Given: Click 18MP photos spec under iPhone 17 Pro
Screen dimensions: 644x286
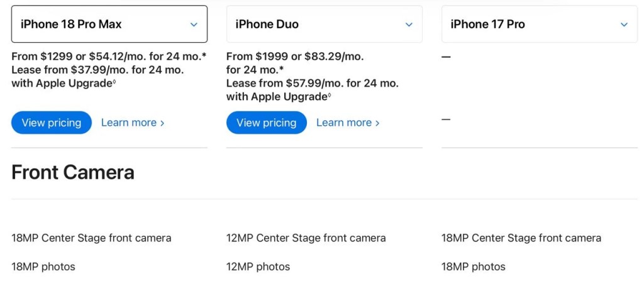Looking at the screenshot, I should [x=473, y=267].
